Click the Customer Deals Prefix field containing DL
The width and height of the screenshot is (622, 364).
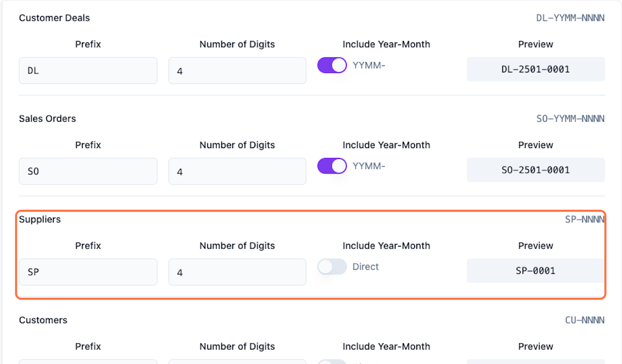88,70
